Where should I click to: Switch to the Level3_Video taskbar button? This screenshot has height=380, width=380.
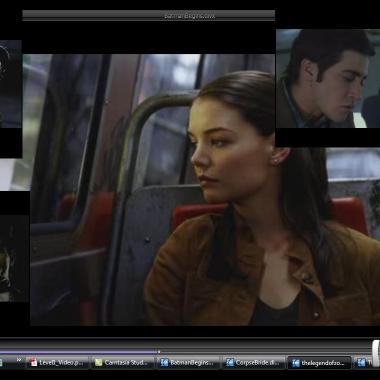(x=58, y=362)
